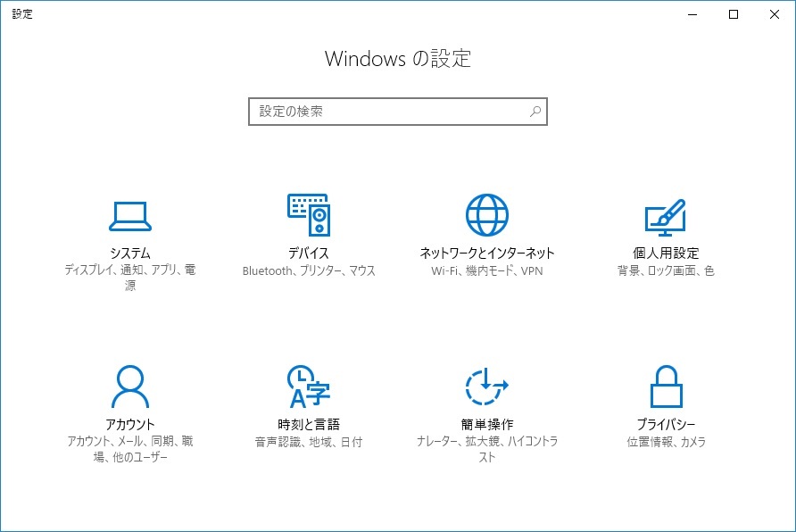This screenshot has width=796, height=532.
Task: Open the 簡単操作 dashed clock icon
Action: (x=487, y=387)
